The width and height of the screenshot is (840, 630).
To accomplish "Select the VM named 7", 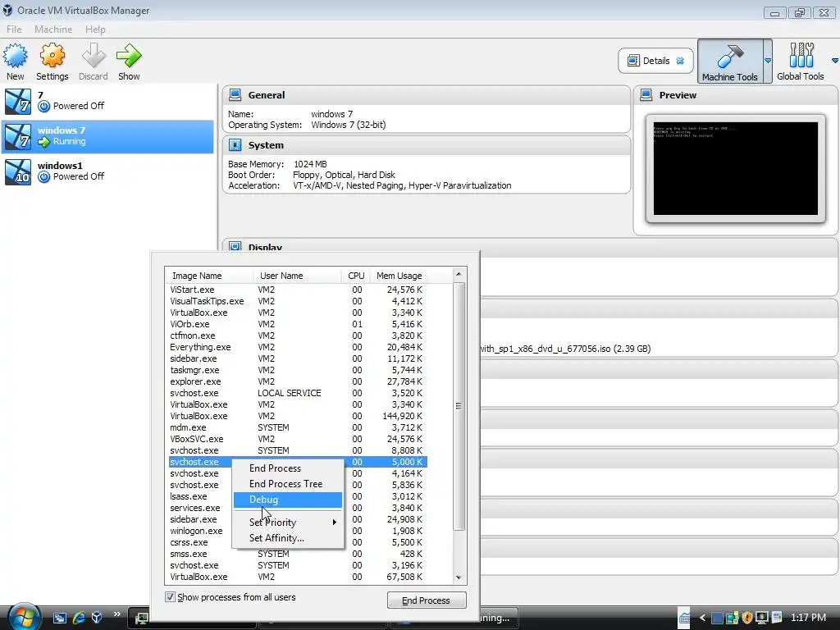I will tap(107, 101).
